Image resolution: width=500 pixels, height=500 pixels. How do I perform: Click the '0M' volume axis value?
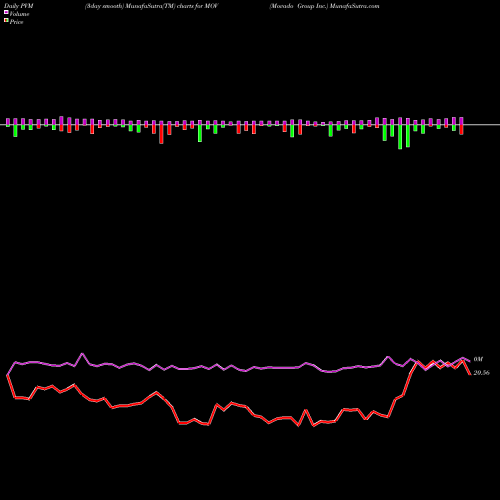(478, 359)
